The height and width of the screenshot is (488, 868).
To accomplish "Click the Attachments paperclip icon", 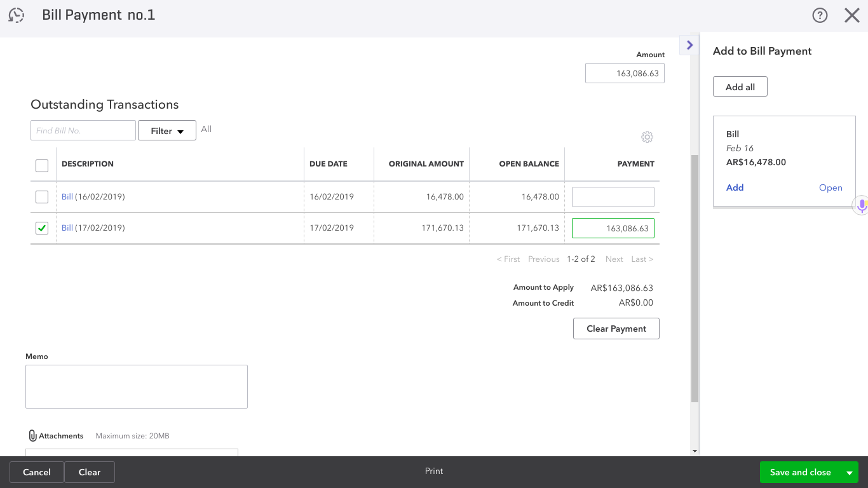I will pos(33,436).
